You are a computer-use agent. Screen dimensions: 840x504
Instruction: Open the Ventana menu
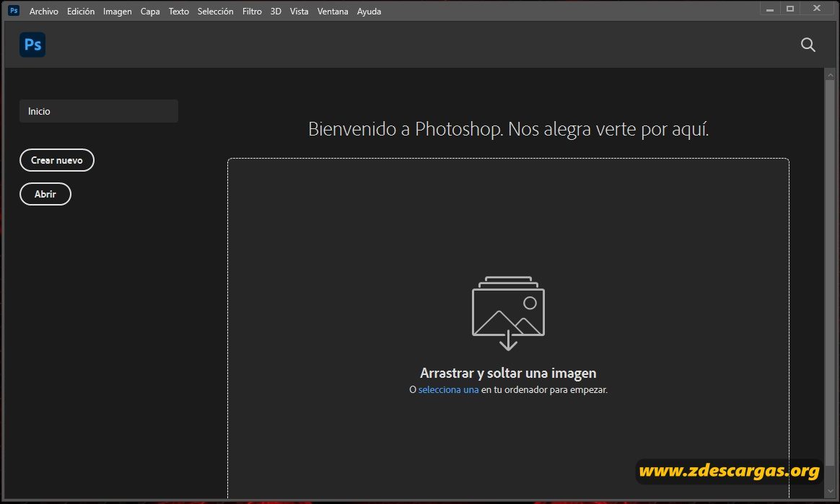pos(333,12)
